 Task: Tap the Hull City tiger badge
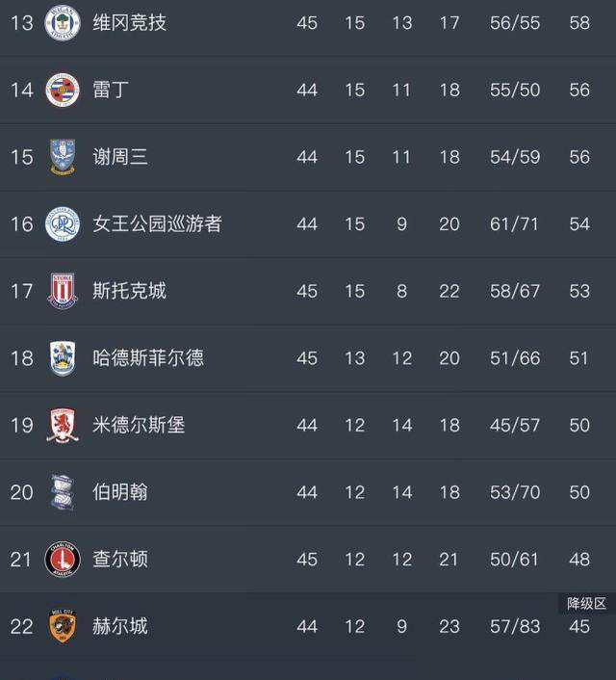click(63, 626)
